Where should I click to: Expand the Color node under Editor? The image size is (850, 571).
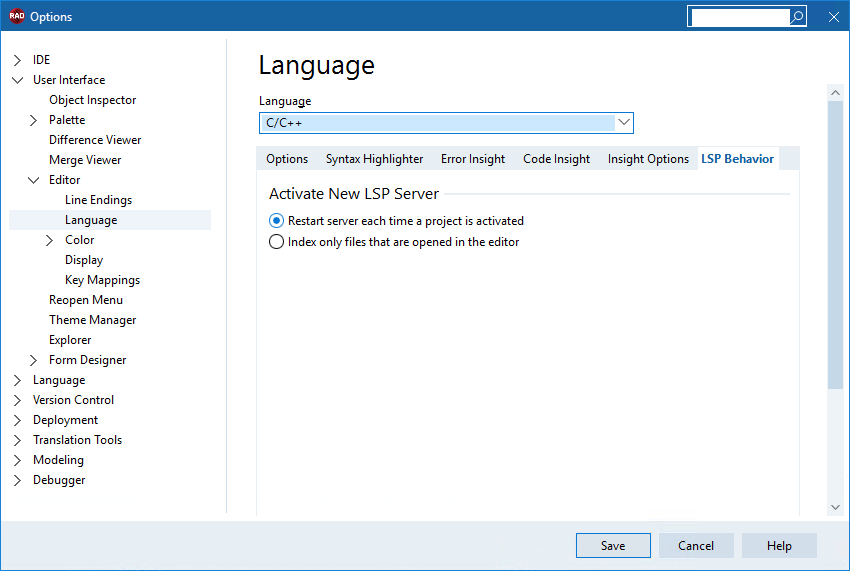50,240
